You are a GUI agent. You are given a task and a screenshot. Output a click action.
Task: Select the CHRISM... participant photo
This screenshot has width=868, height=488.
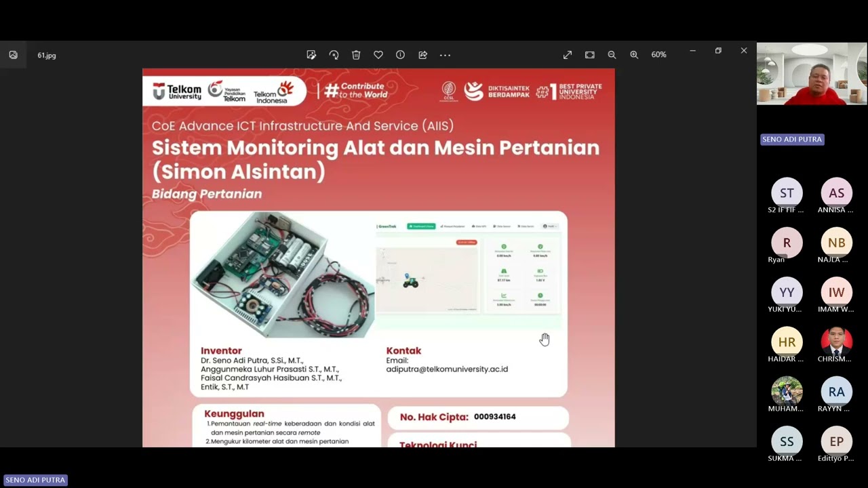click(x=837, y=342)
